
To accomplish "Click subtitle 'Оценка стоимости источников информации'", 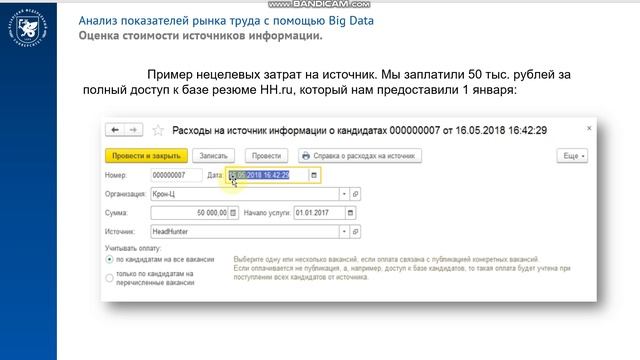I will click(x=200, y=36).
